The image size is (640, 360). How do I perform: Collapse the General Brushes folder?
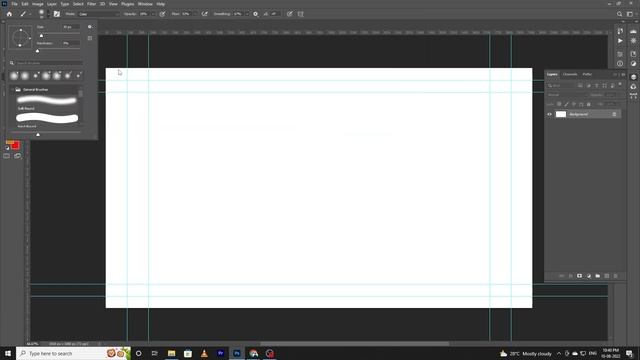point(13,89)
